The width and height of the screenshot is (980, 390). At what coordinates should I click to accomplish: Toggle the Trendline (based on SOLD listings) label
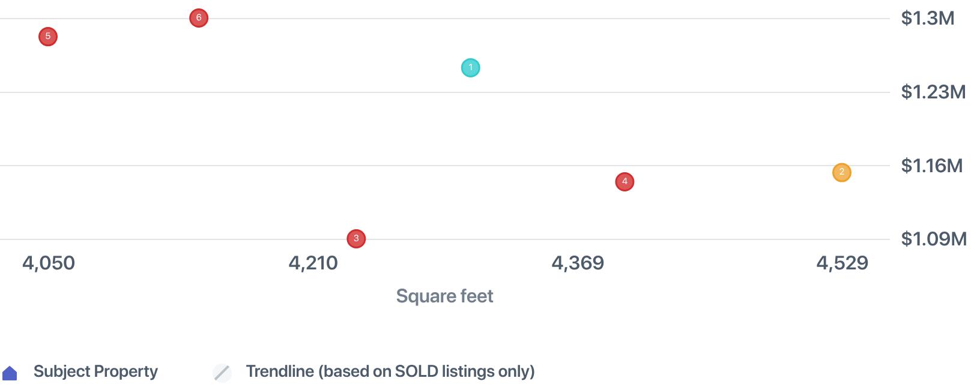(390, 371)
